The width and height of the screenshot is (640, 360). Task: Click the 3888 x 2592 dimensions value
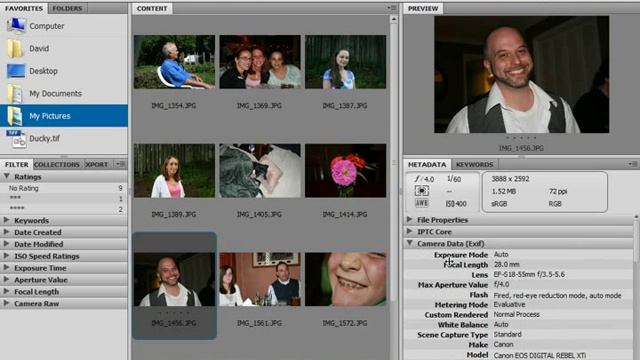click(x=510, y=179)
